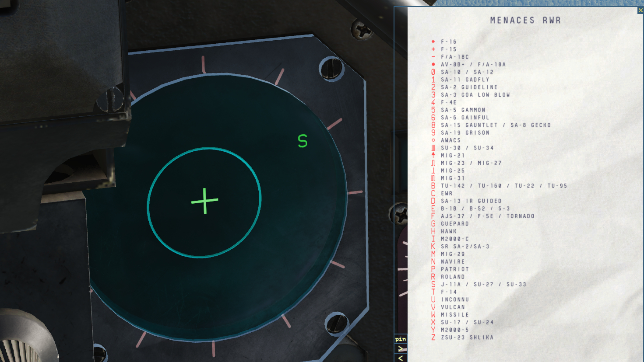Pin the kneeboard page with the pin button
This screenshot has width=644, height=362.
click(401, 339)
